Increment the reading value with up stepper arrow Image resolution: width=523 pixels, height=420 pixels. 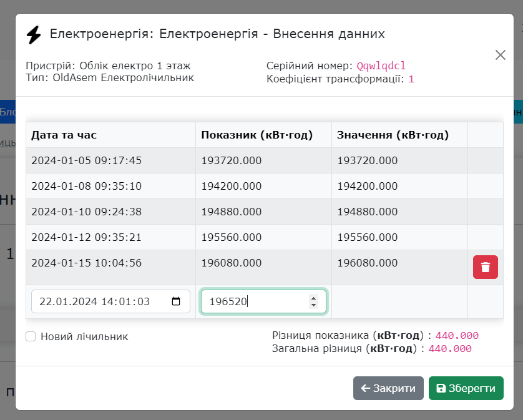[313, 298]
